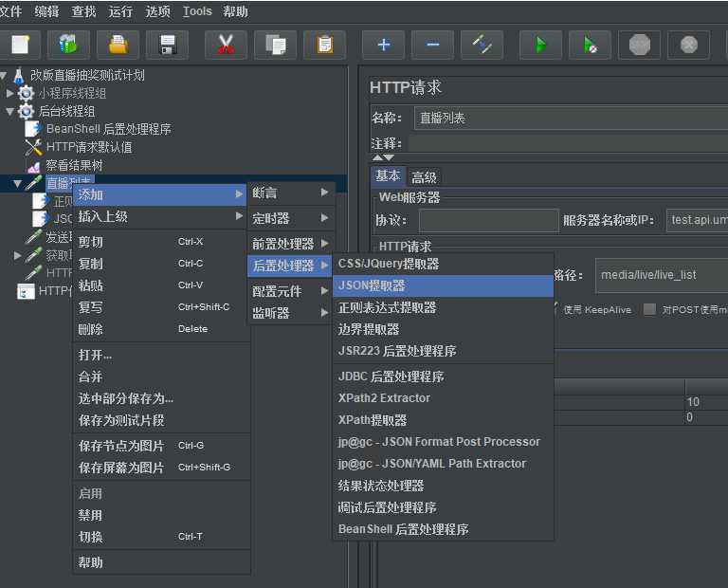This screenshot has width=728, height=588.
Task: Click the Collapse all minus icon
Action: pyautogui.click(x=432, y=46)
